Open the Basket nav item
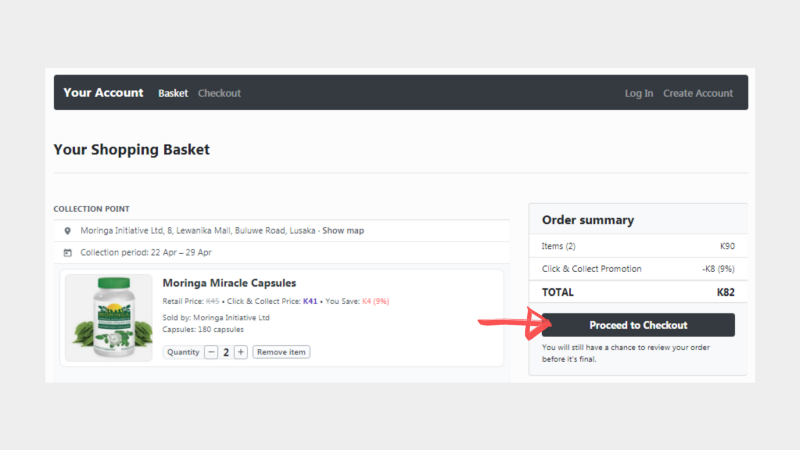 click(173, 93)
